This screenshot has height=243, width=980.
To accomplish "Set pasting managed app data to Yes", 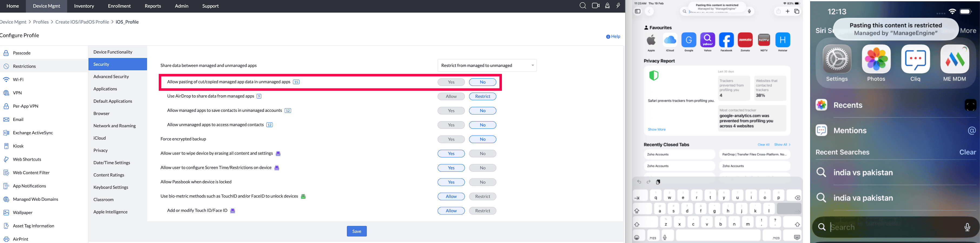I will click(451, 82).
